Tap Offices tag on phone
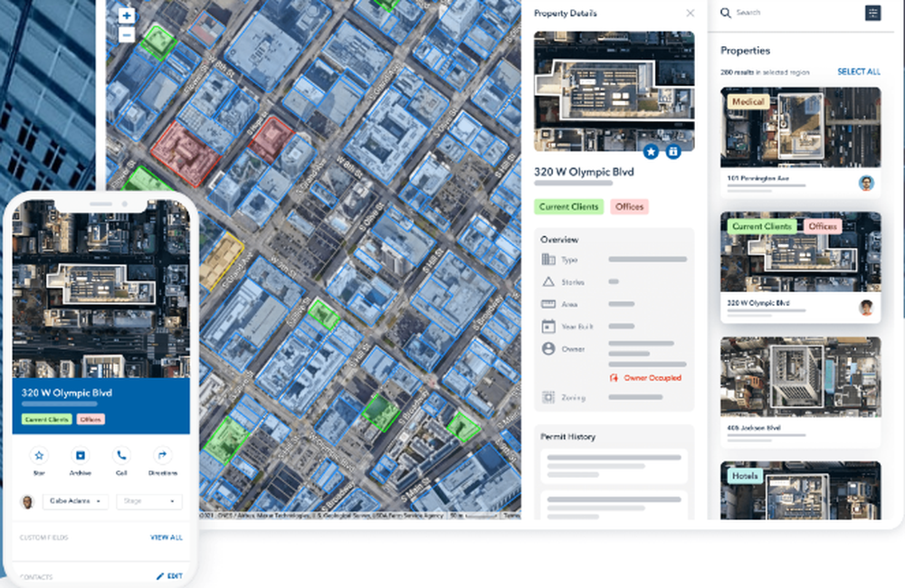Viewport: 905px width, 588px height. (x=90, y=420)
